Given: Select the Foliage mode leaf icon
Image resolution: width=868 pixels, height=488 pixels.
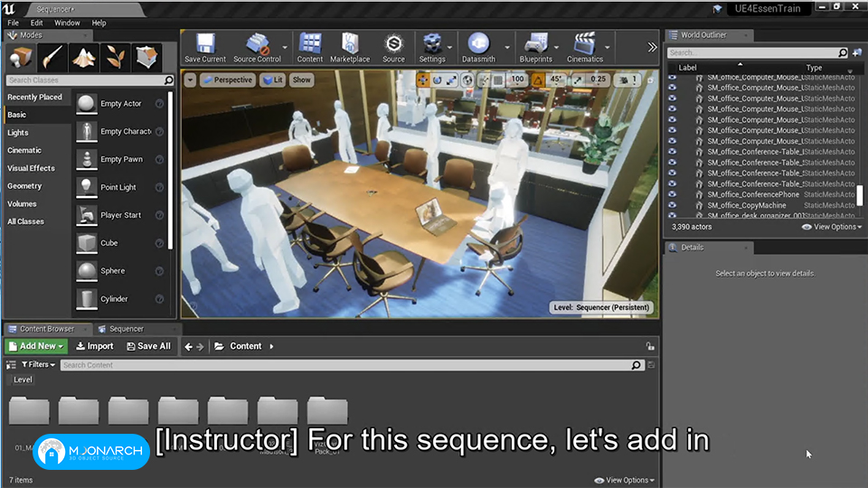Looking at the screenshot, I should pyautogui.click(x=115, y=58).
